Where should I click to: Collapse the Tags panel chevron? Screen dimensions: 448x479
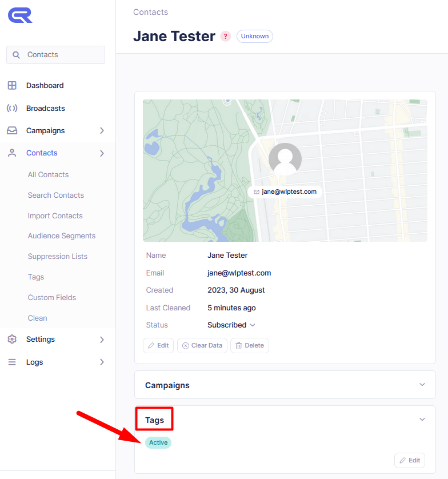pyautogui.click(x=422, y=420)
